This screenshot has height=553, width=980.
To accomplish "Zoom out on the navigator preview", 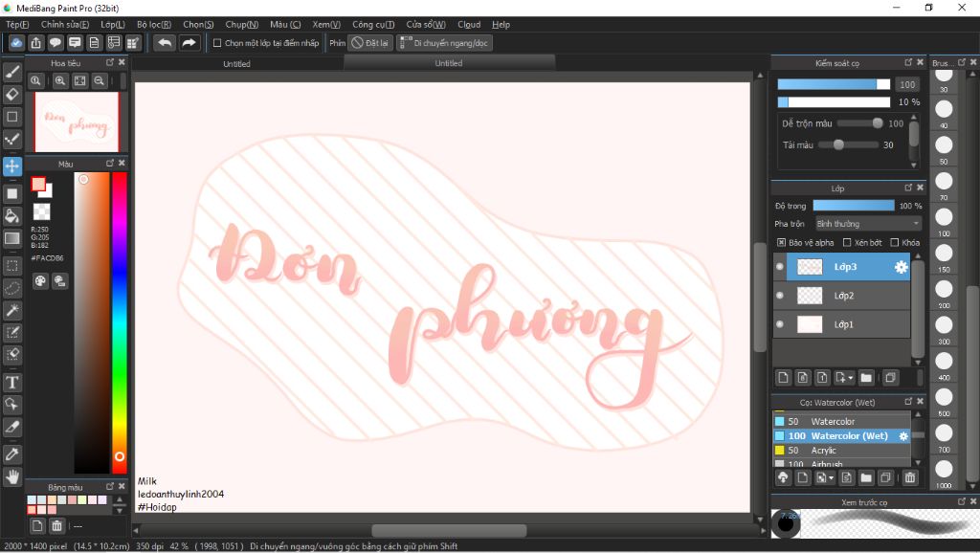I will 99,80.
